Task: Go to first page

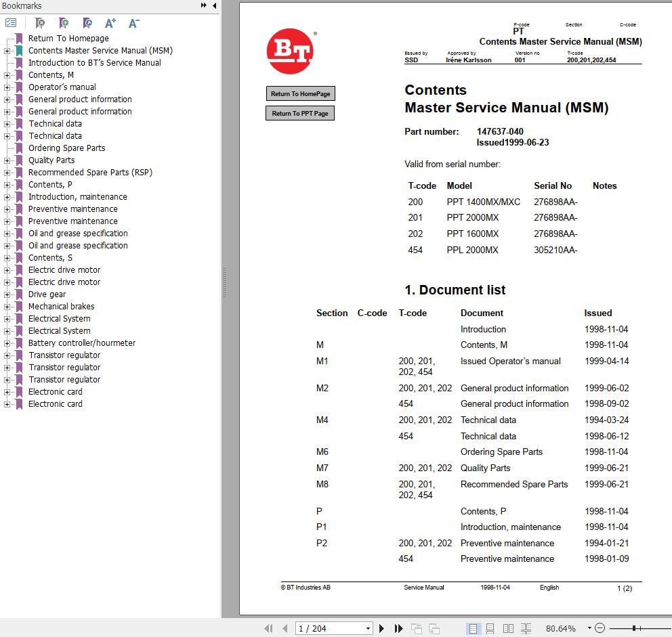Action: 269,628
